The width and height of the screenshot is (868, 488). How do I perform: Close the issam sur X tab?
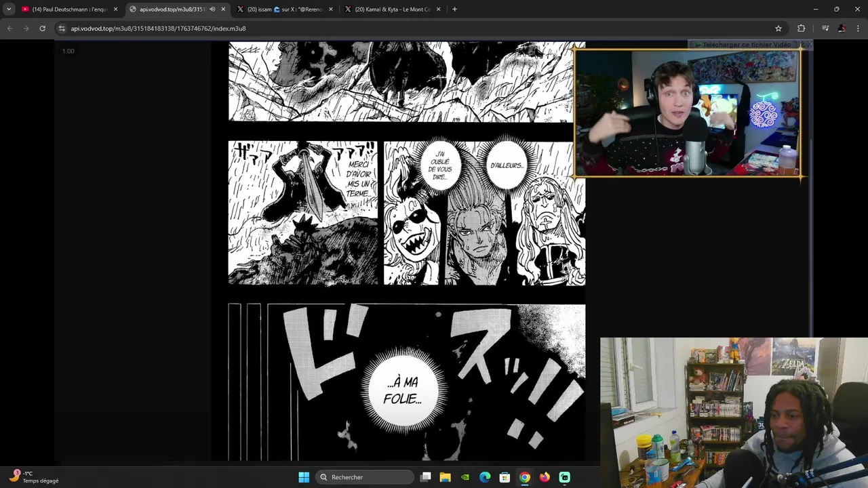(331, 9)
